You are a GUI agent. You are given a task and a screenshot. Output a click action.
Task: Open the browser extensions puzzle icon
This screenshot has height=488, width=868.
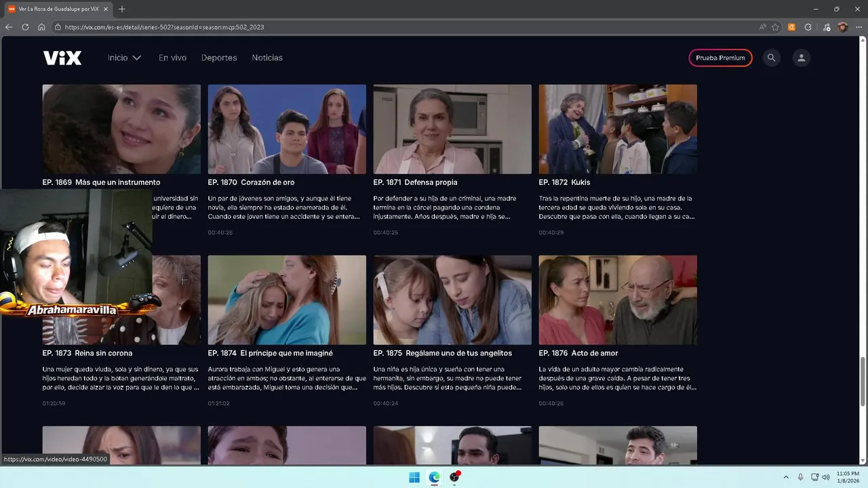click(x=808, y=27)
